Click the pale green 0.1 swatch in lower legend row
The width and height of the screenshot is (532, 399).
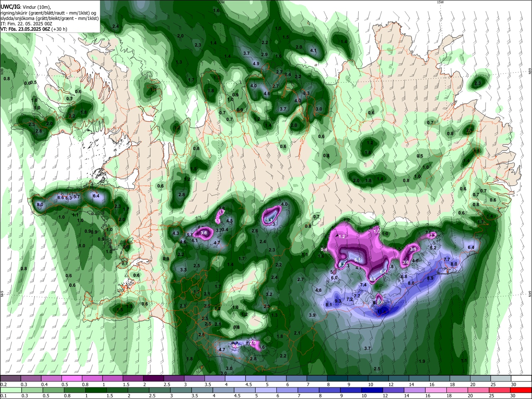[x=10, y=390]
